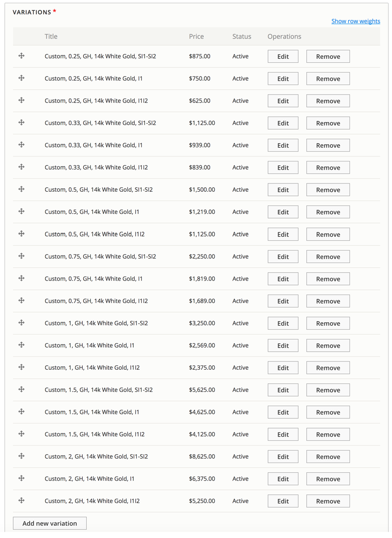Edit the $2,569.00 variation

pos(283,345)
